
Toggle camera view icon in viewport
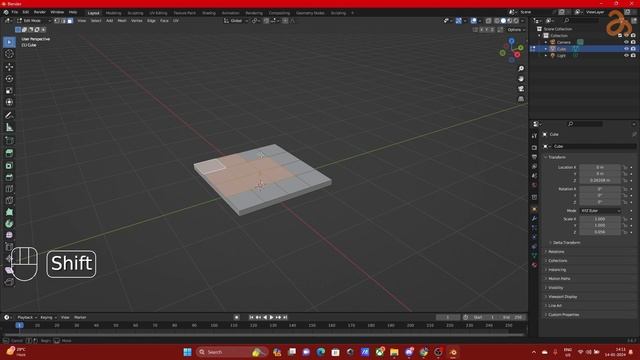click(x=521, y=89)
